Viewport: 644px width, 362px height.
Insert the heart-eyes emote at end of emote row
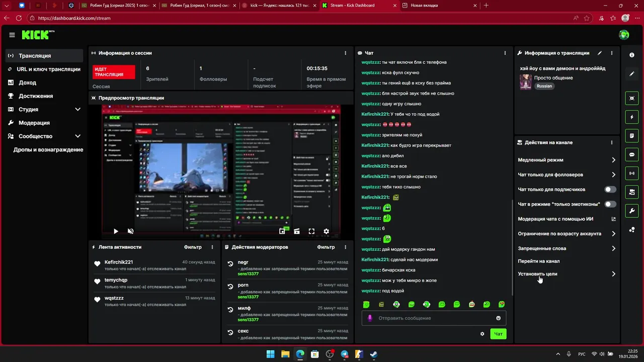point(502,304)
